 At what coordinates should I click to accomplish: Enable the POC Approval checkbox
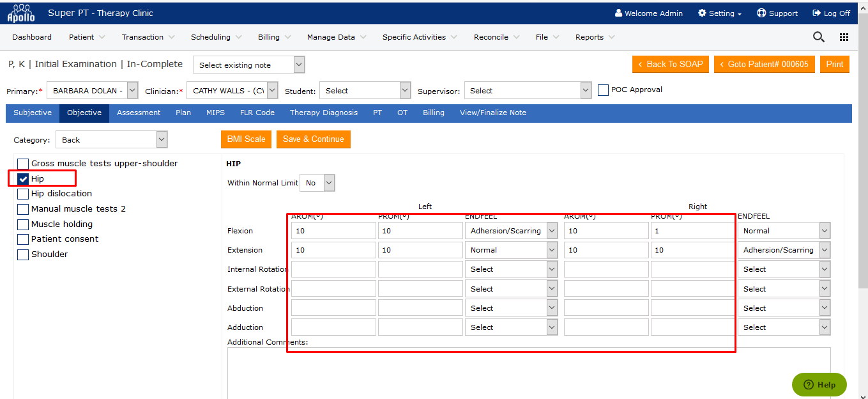(603, 90)
